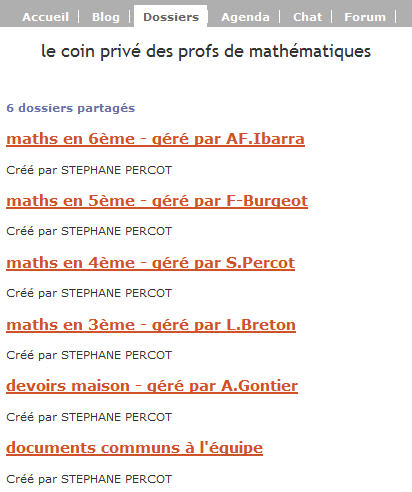Open the Agenda tab

[245, 17]
